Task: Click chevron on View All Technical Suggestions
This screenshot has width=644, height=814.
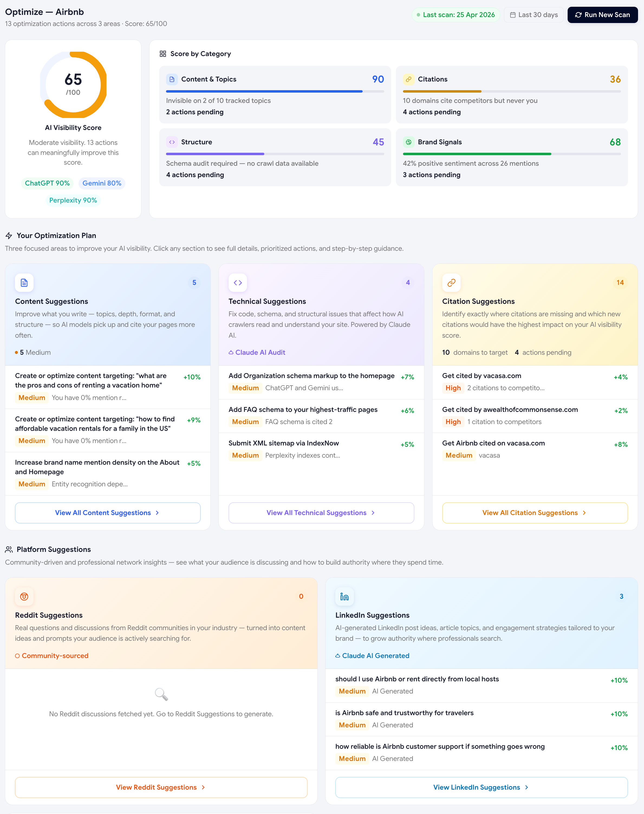Action: (373, 513)
